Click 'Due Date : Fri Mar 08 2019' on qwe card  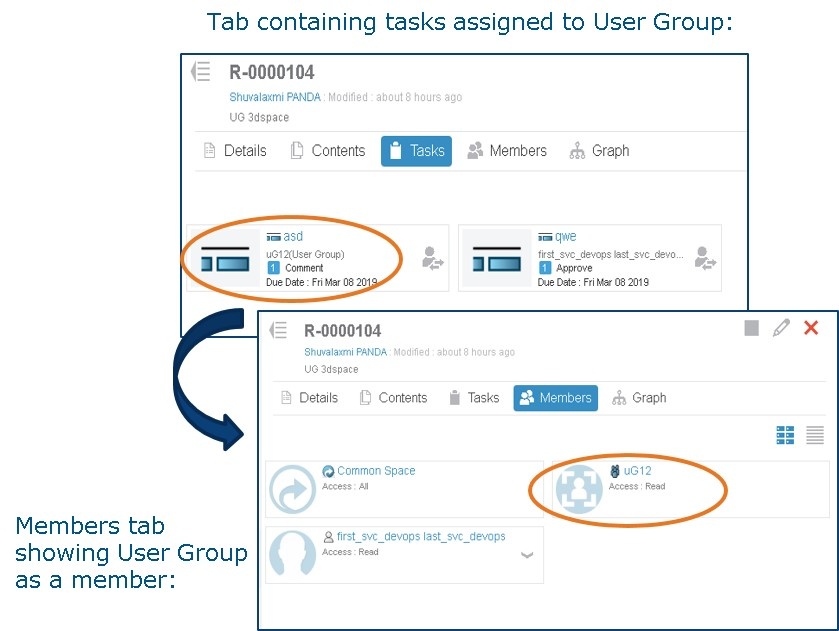click(x=593, y=282)
